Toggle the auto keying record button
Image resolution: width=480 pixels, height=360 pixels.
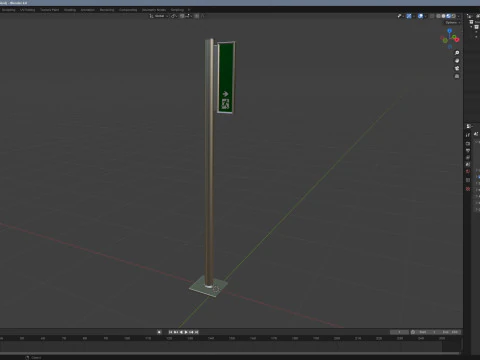(x=159, y=332)
